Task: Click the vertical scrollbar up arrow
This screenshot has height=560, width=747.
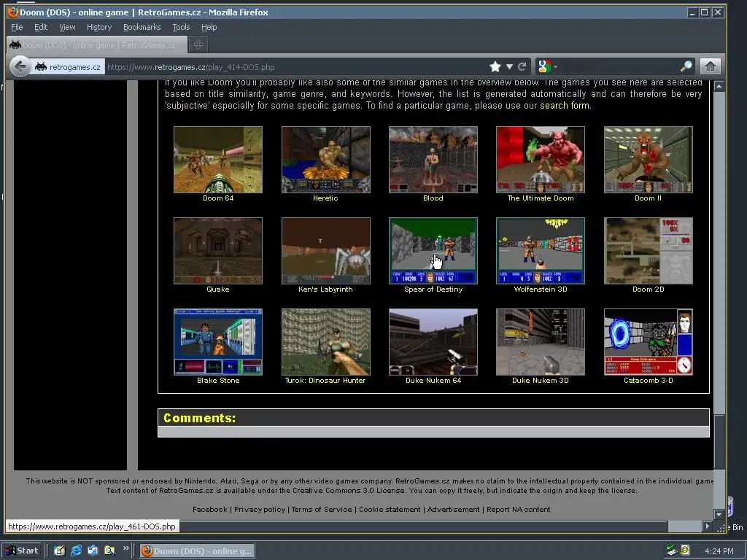Action: coord(719,86)
